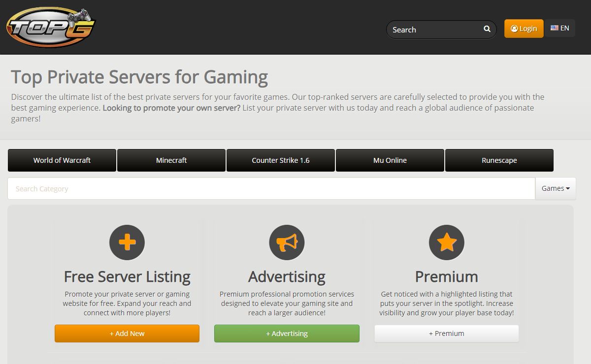
Task: Click the TopG logo
Action: [51, 27]
